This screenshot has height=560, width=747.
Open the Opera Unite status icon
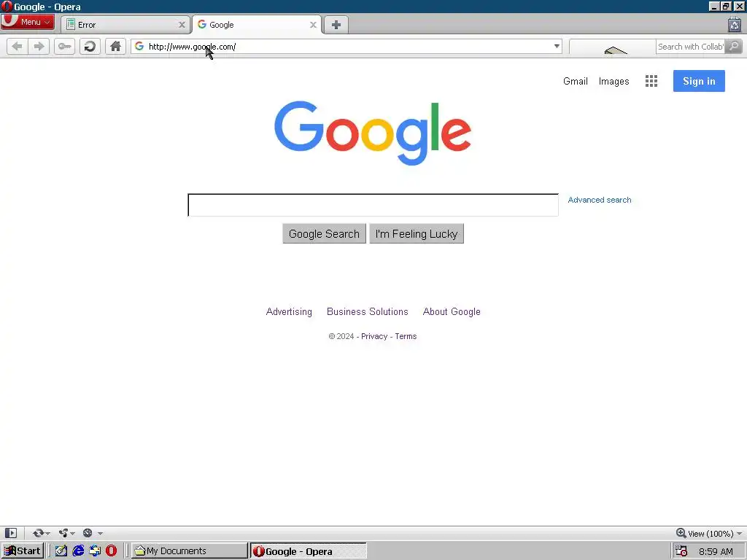pyautogui.click(x=63, y=533)
